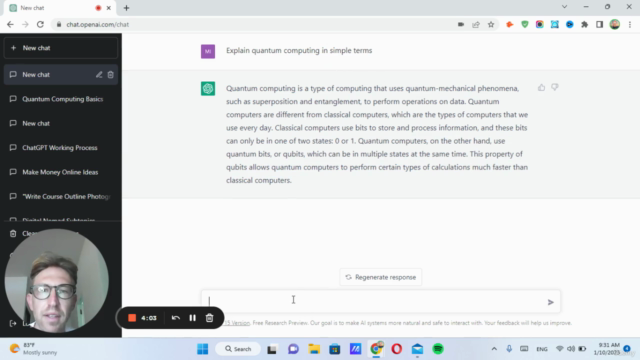Open the Opera browser from the taskbar
The height and width of the screenshot is (360, 640).
point(397,349)
